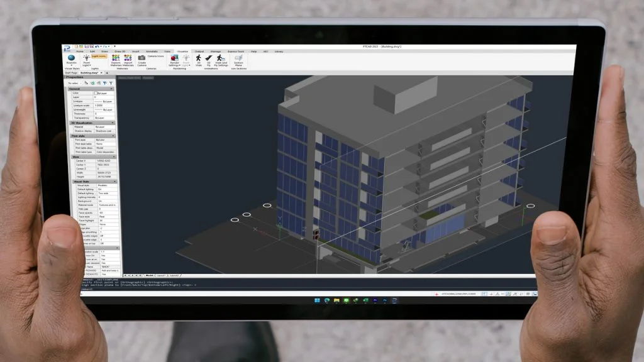The image size is (644, 362).
Task: Click the Visual style Realistic value
Action: coord(108,185)
